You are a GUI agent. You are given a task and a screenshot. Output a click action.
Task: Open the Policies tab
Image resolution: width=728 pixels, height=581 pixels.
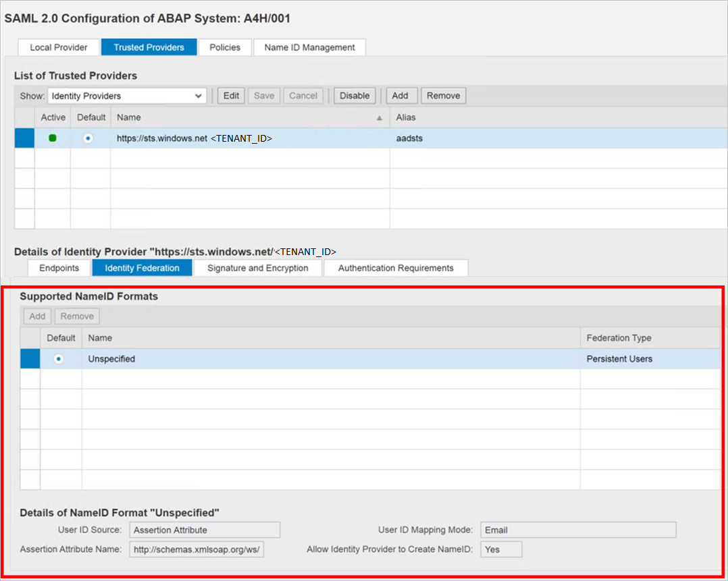[x=225, y=47]
